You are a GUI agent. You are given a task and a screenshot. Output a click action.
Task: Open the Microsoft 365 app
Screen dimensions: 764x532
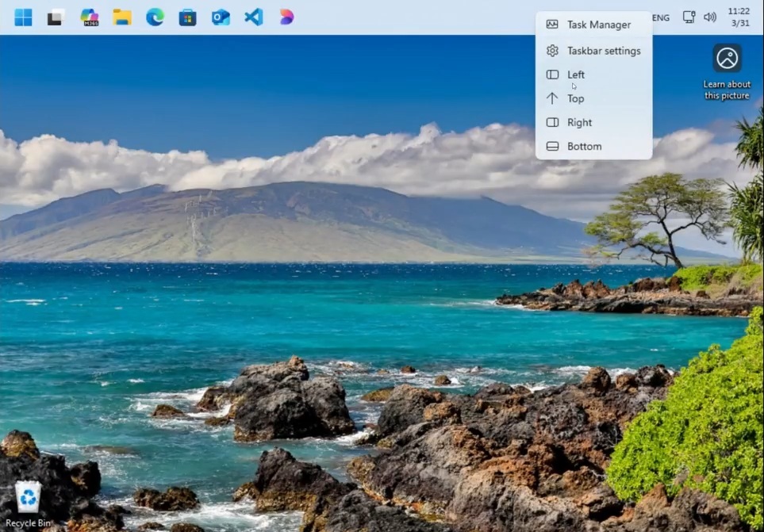point(88,17)
